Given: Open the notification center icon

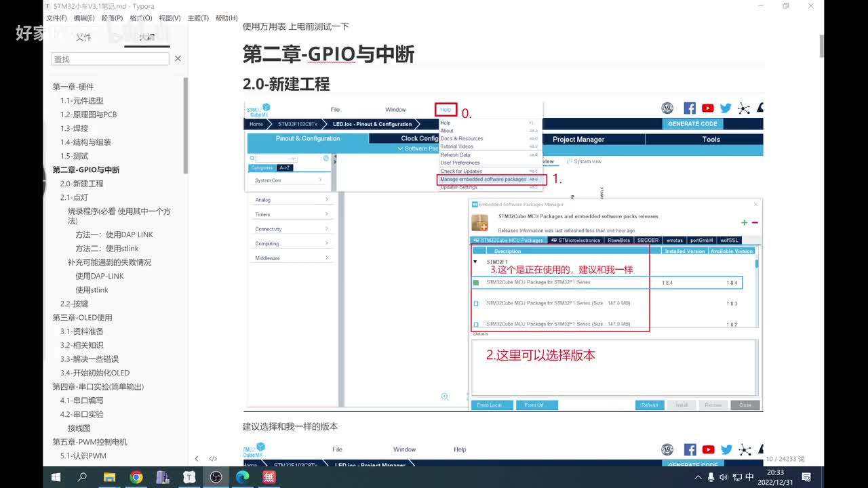Looking at the screenshot, I should coord(806,477).
